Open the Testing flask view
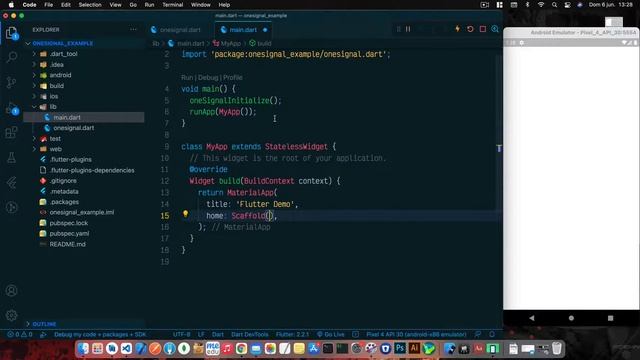Screen dimensions: 640x360 (x=11, y=158)
